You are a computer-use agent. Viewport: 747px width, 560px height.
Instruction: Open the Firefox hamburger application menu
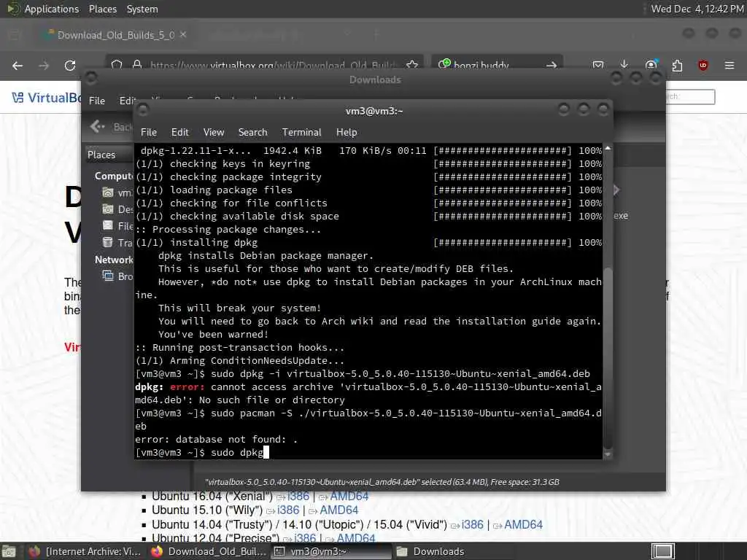coord(729,65)
